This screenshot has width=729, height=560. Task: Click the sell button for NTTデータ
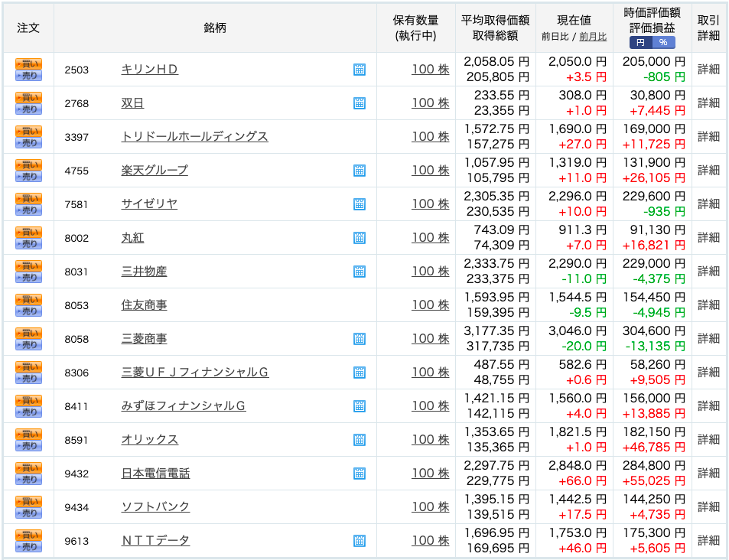pyautogui.click(x=28, y=546)
